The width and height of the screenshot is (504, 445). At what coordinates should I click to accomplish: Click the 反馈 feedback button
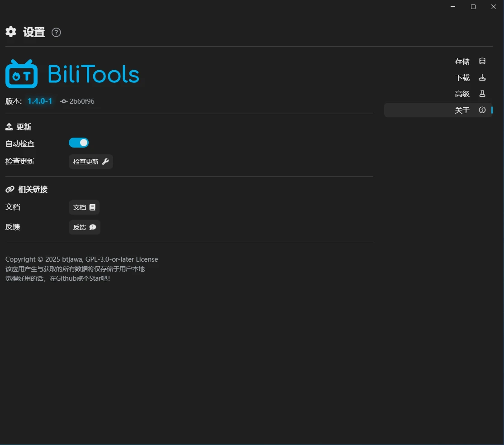(x=85, y=227)
